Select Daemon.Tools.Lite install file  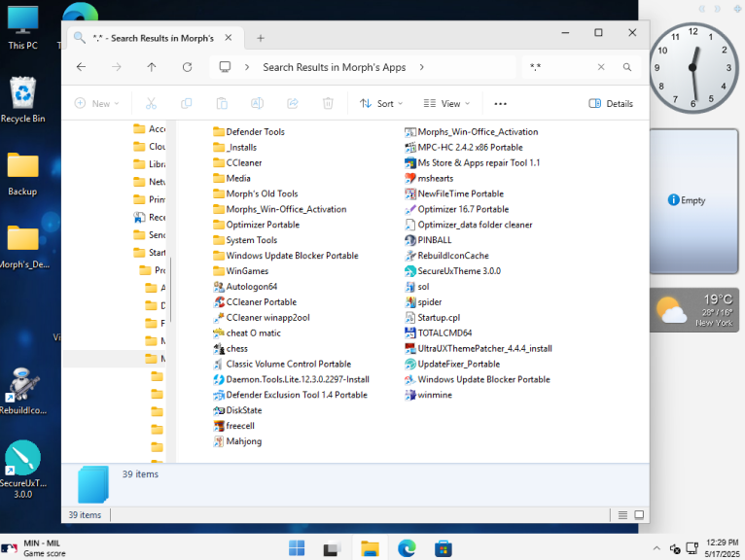coord(291,379)
